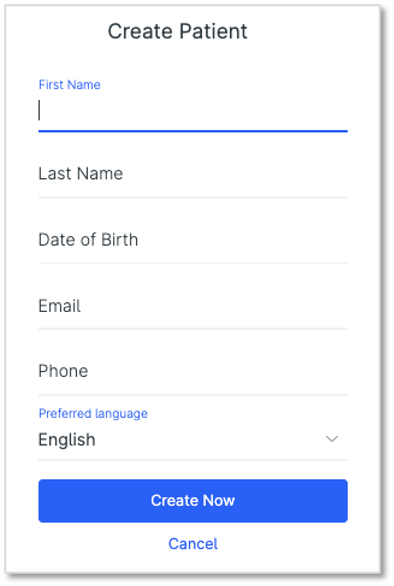Click the Phone placeholder text
394x586 pixels.
coord(63,371)
